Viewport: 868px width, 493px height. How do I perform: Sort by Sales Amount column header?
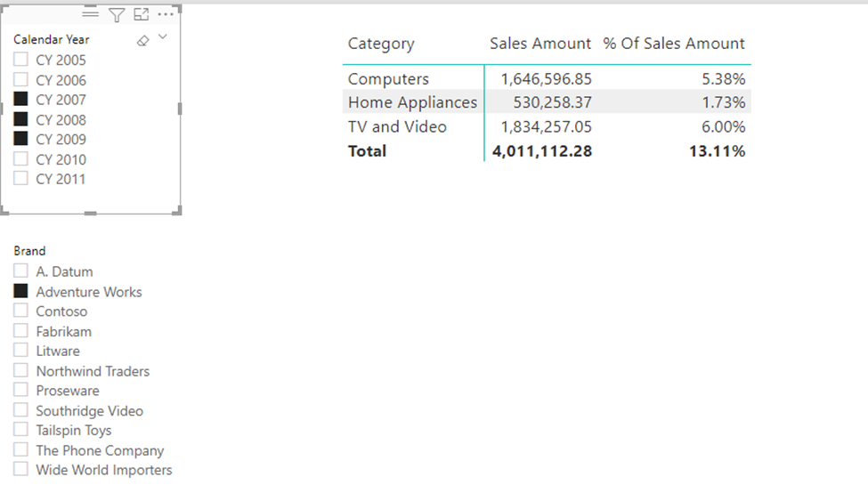(540, 44)
